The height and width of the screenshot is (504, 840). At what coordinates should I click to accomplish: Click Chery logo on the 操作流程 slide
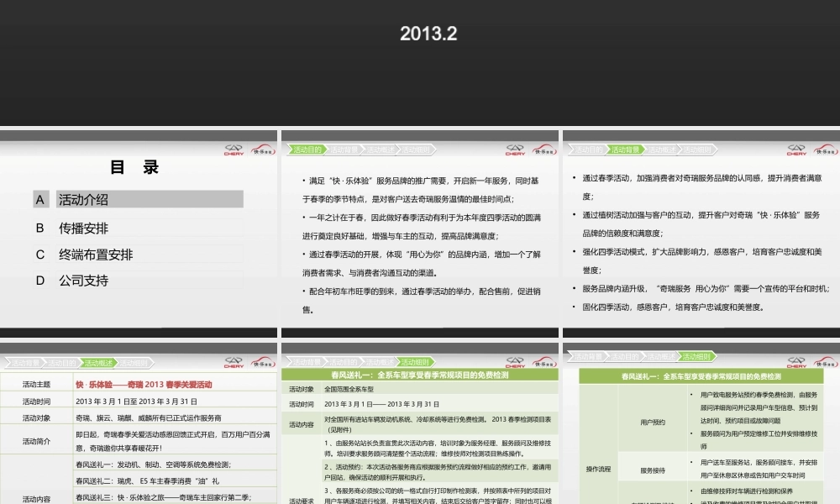pyautogui.click(x=796, y=363)
